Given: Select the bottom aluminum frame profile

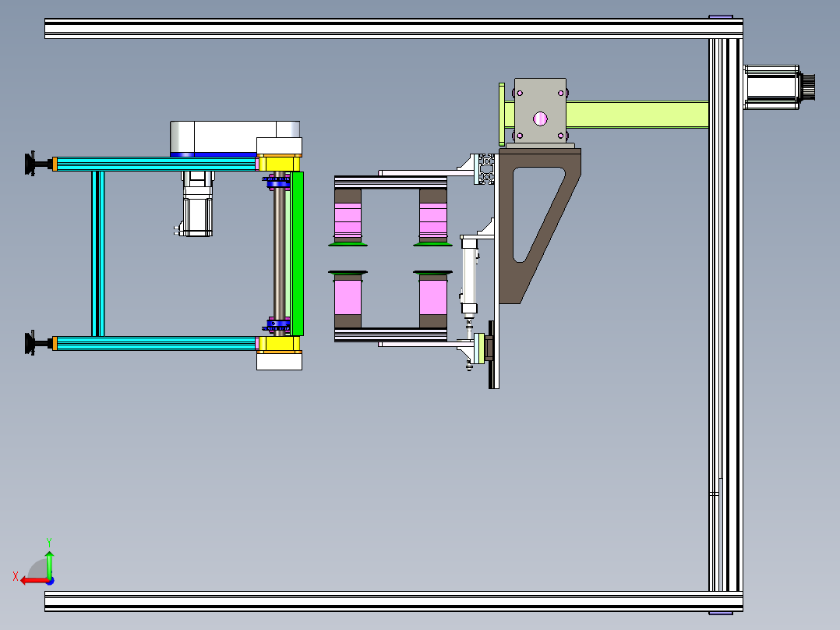Looking at the screenshot, I should [x=394, y=601].
